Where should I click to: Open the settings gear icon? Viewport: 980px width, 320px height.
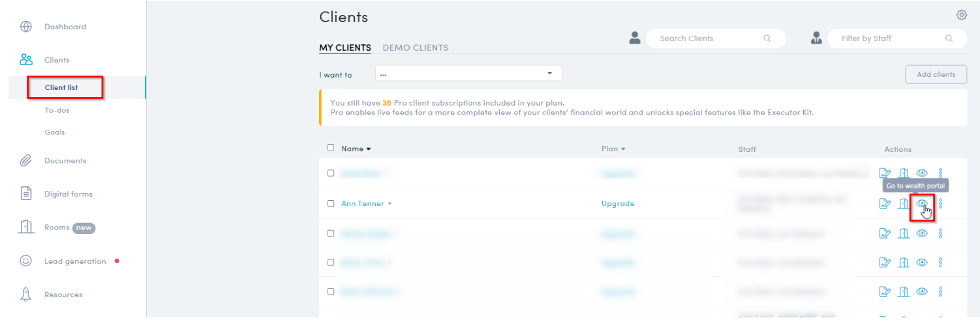pyautogui.click(x=961, y=15)
